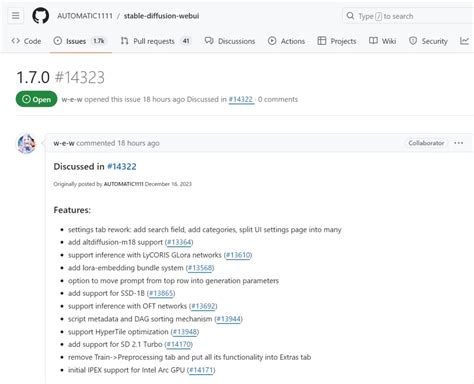This screenshot has width=474, height=384.
Task: Click the insights graph icon in repo nav
Action: 464,41
